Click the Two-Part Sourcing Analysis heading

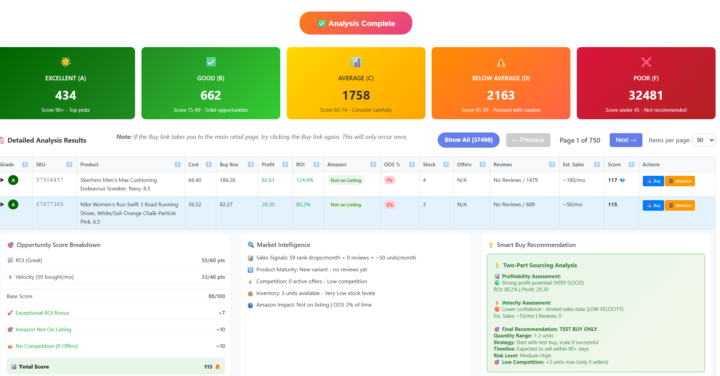(540, 265)
